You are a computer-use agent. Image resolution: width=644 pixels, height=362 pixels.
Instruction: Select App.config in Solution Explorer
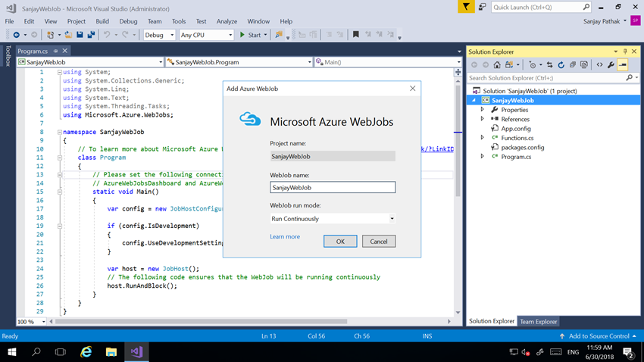(x=516, y=129)
